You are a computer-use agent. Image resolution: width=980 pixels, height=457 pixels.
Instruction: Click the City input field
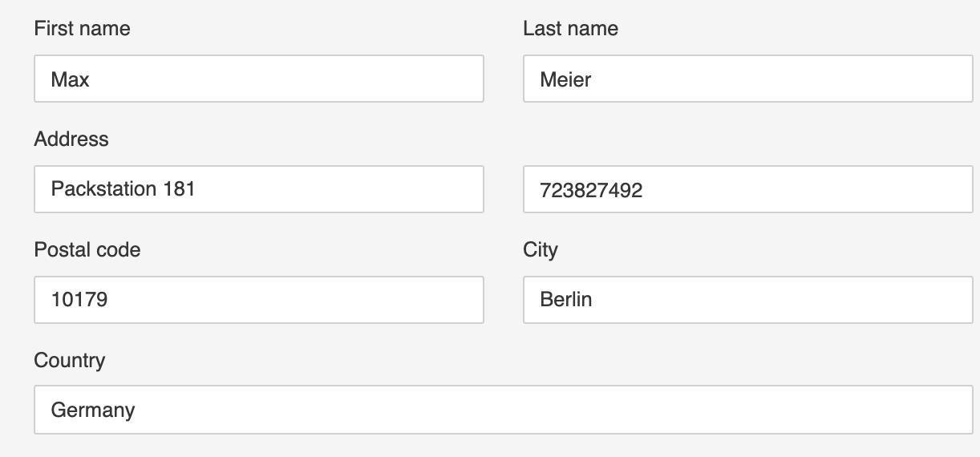coord(748,300)
